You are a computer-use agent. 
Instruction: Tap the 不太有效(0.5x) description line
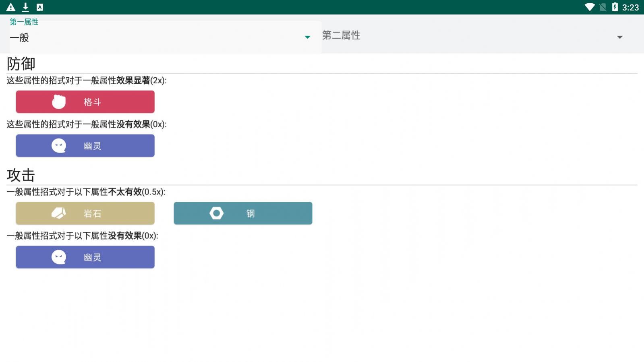[86, 192]
